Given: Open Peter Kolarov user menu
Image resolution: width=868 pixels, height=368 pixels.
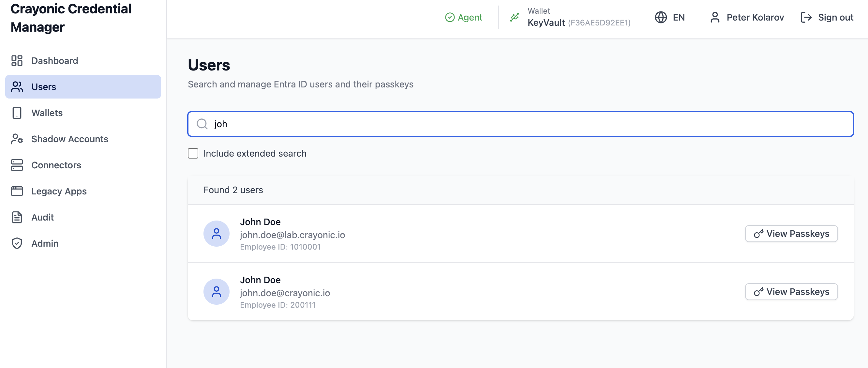Looking at the screenshot, I should pos(747,18).
